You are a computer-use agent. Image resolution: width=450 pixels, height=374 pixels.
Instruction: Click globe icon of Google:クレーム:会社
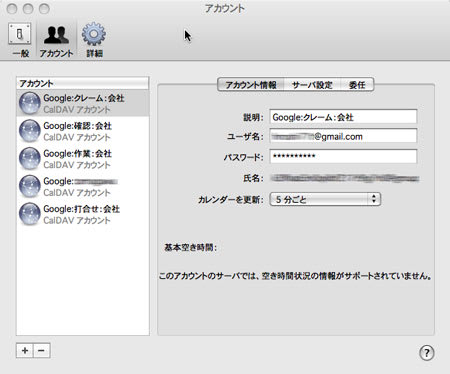pos(30,103)
